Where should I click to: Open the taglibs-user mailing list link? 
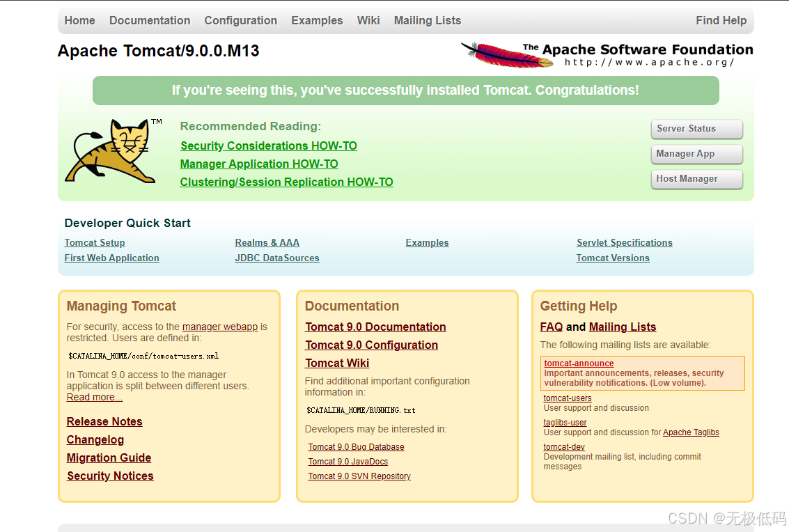(565, 423)
